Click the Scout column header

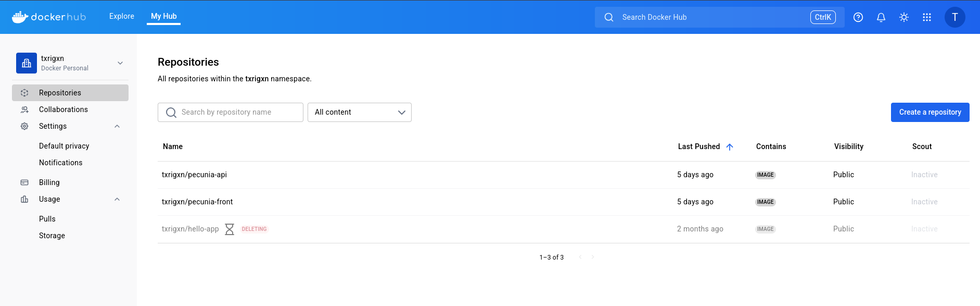[922, 146]
